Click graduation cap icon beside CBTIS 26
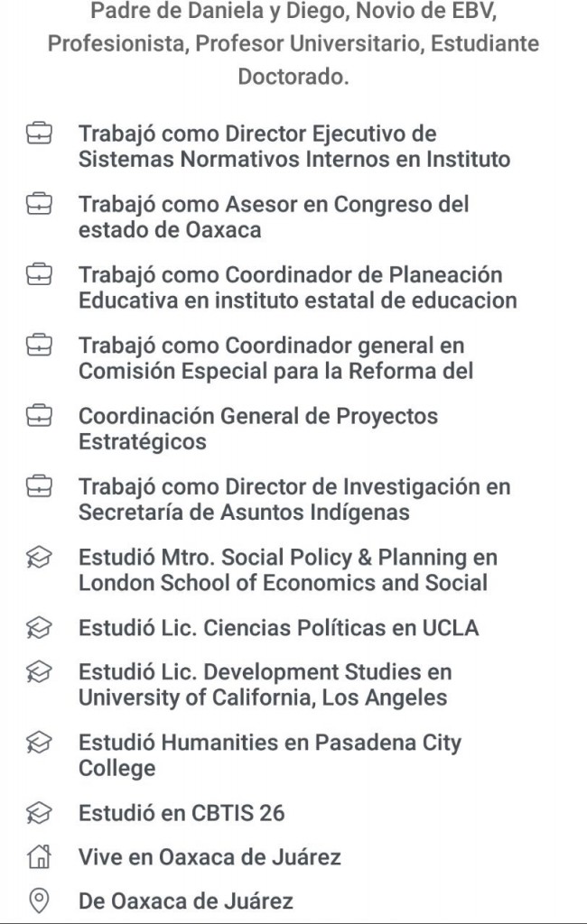 39,813
